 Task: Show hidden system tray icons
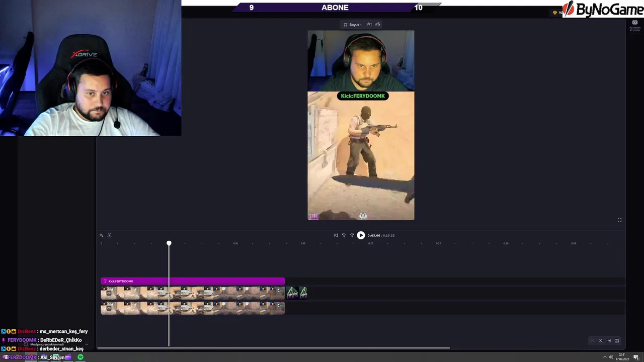[x=605, y=357]
